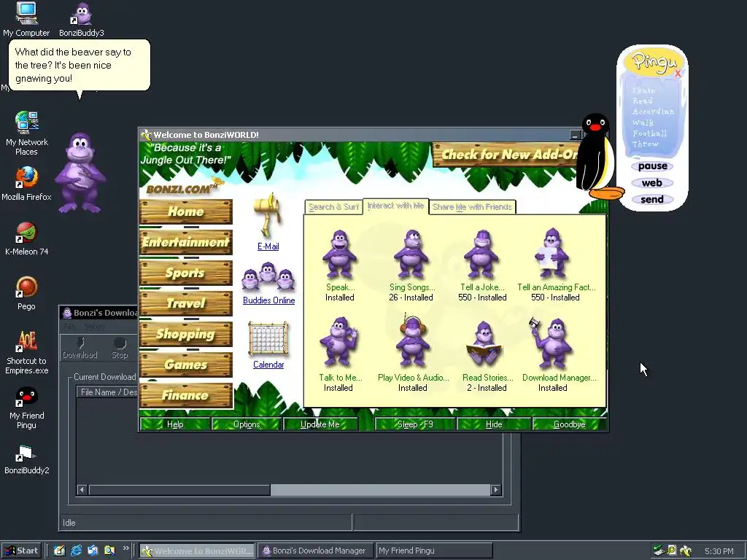Image resolution: width=747 pixels, height=560 pixels.
Task: Click right scroll arrow in Download Manager
Action: pyautogui.click(x=496, y=489)
